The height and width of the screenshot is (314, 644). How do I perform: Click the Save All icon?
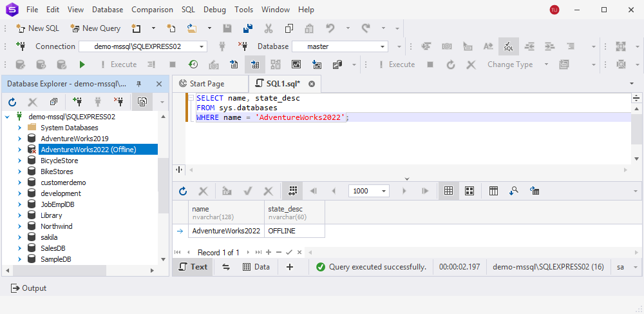[x=248, y=28]
